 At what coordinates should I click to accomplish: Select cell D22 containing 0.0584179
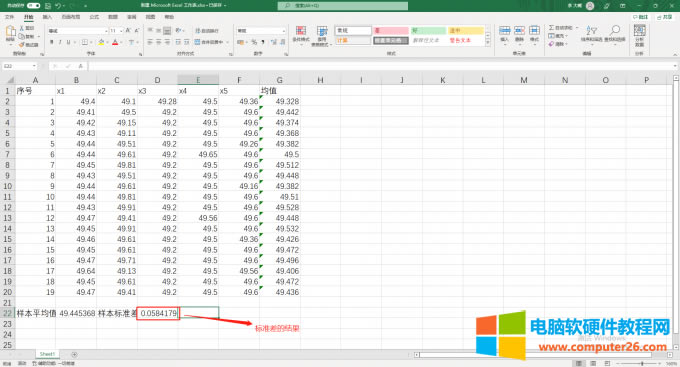pyautogui.click(x=158, y=313)
